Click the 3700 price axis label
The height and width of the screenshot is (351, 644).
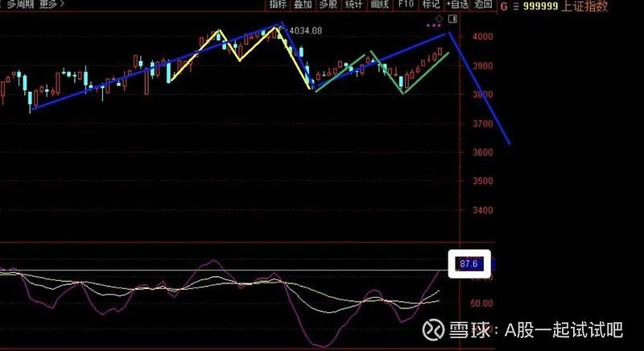482,123
